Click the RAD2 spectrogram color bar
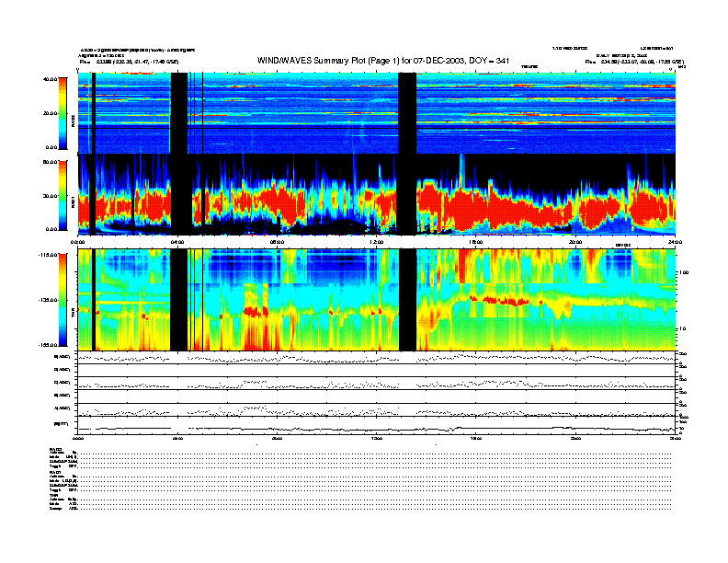 tap(63, 113)
